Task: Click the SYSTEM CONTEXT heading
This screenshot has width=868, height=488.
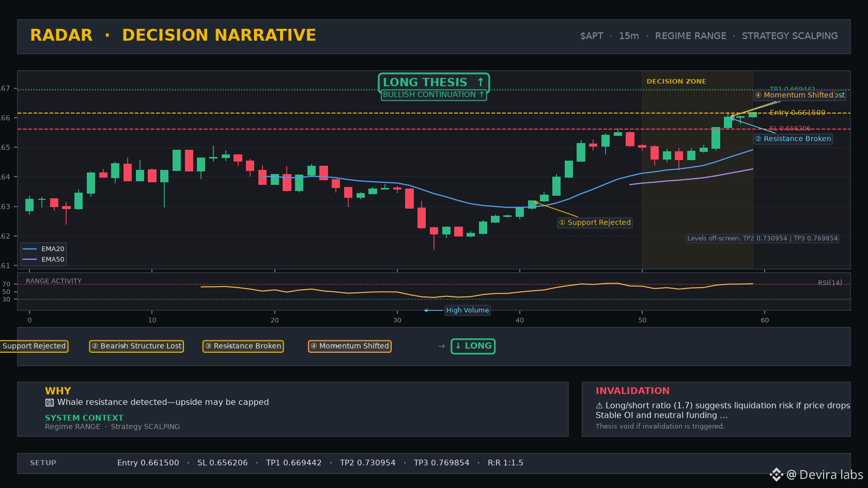Action: (84, 418)
